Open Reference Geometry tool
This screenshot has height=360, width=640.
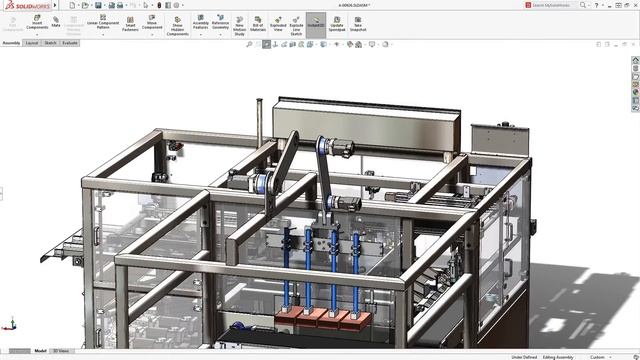220,22
